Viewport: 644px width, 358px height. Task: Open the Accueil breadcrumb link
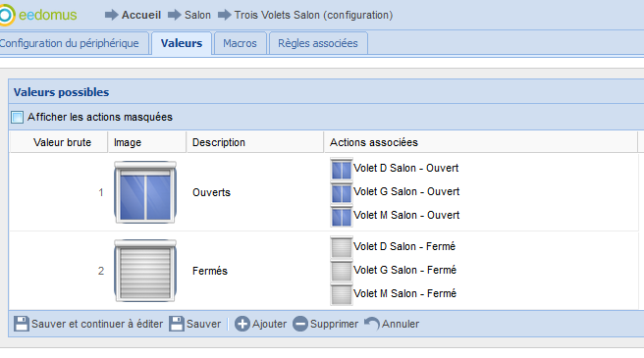(x=141, y=15)
